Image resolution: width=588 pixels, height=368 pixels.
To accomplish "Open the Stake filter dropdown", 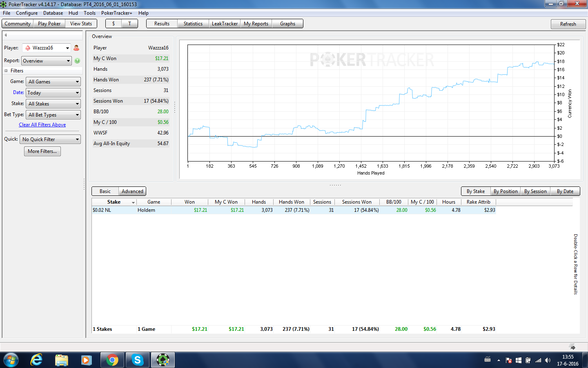I will tap(53, 104).
